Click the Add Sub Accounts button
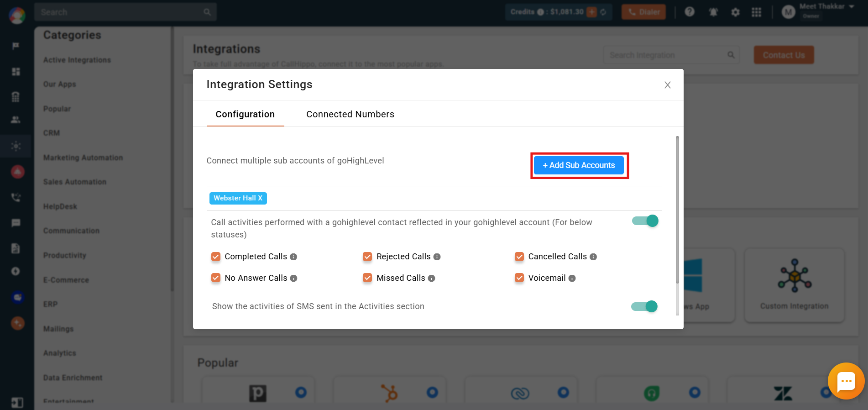 click(x=579, y=165)
